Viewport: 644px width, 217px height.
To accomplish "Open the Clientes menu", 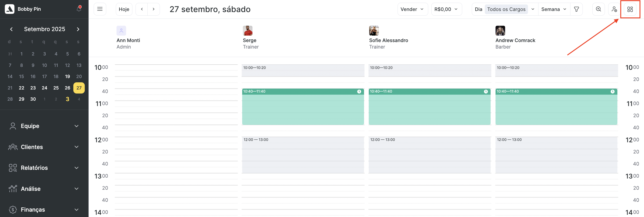I will pyautogui.click(x=44, y=147).
